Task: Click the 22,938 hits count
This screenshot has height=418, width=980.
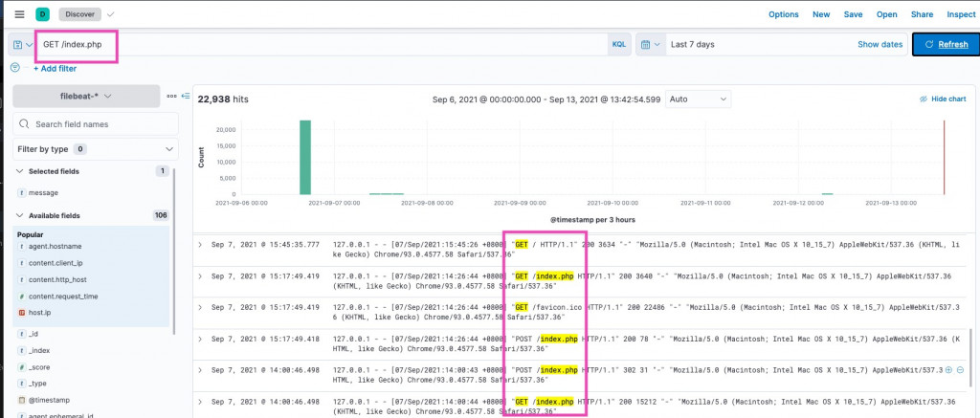Action: pos(222,99)
